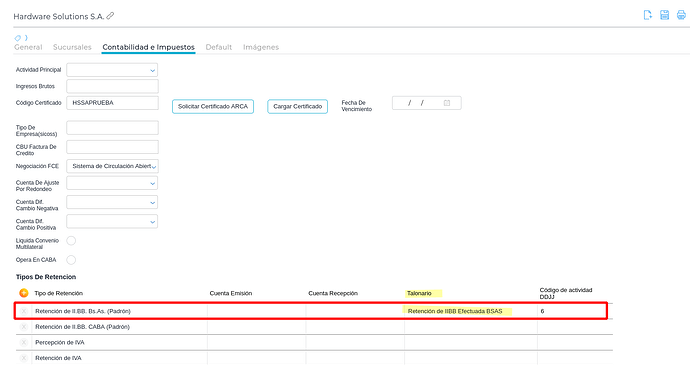
Task: Open the Negociación FCE dropdown
Action: (112, 166)
